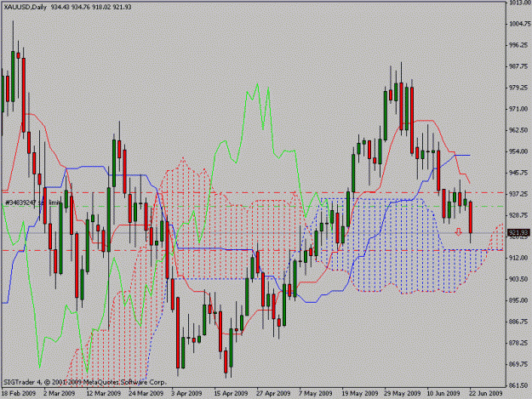Screen dimensions: 532x399
Task: Click the 895.00 price scale value
Action: tap(518, 300)
